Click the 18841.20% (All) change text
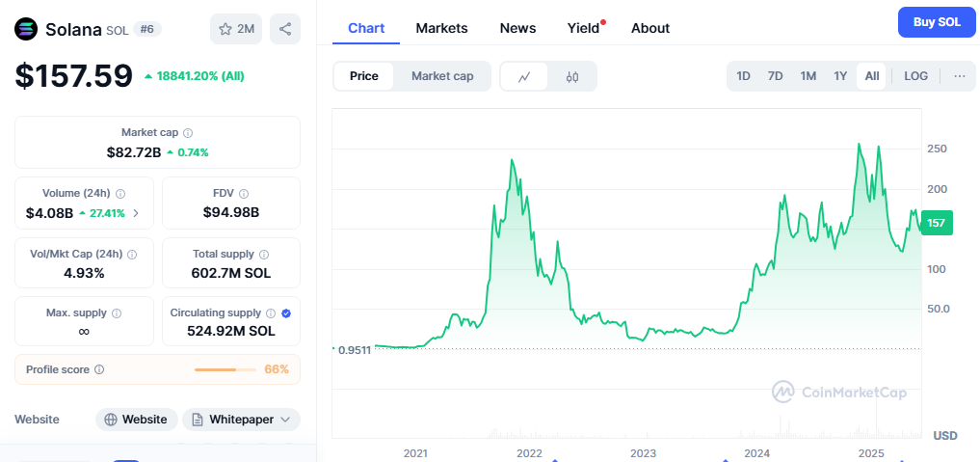 click(x=200, y=76)
